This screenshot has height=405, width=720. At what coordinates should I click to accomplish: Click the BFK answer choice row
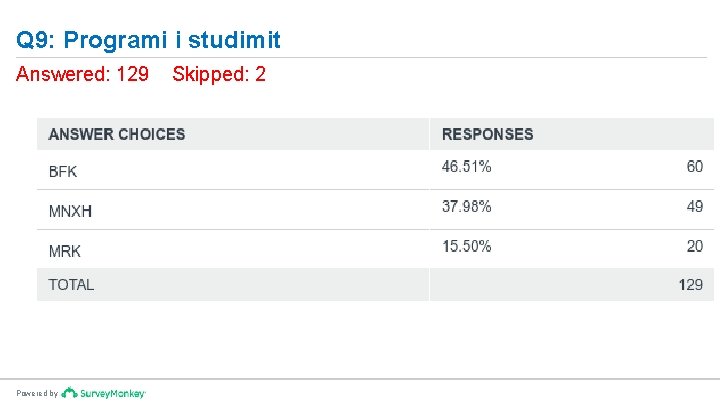(x=375, y=170)
